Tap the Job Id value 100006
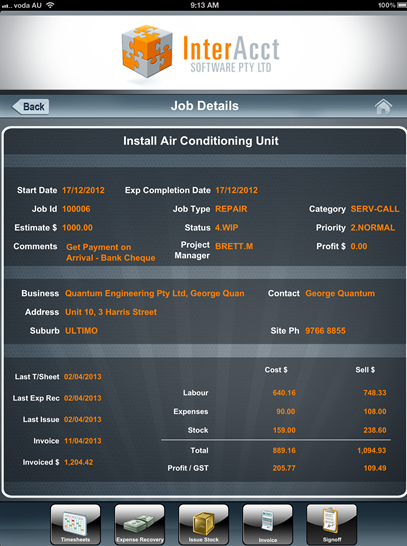The image size is (407, 546). [x=76, y=209]
